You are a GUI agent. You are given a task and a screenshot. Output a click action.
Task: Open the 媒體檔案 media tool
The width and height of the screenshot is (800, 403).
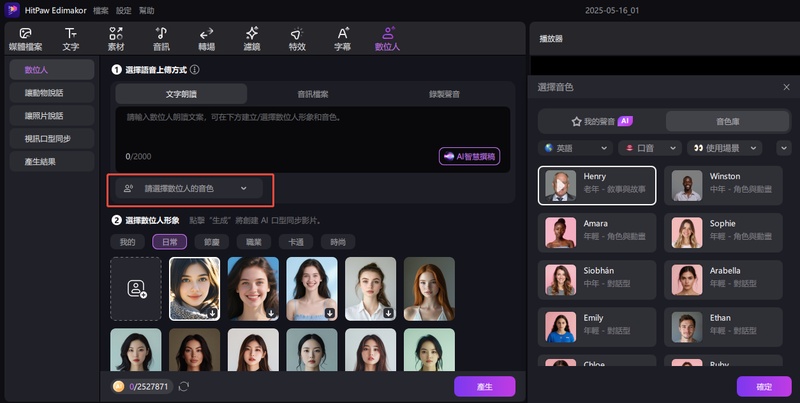(x=26, y=39)
